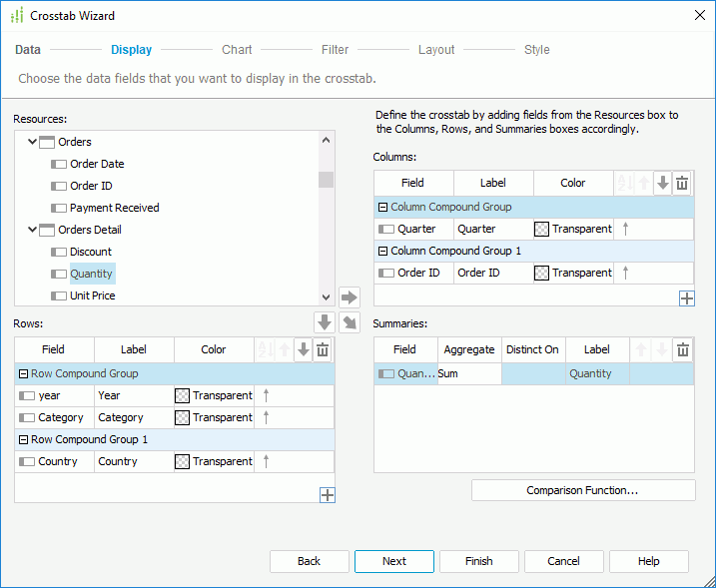This screenshot has height=588, width=716.
Task: Click the Back button
Action: 310,561
